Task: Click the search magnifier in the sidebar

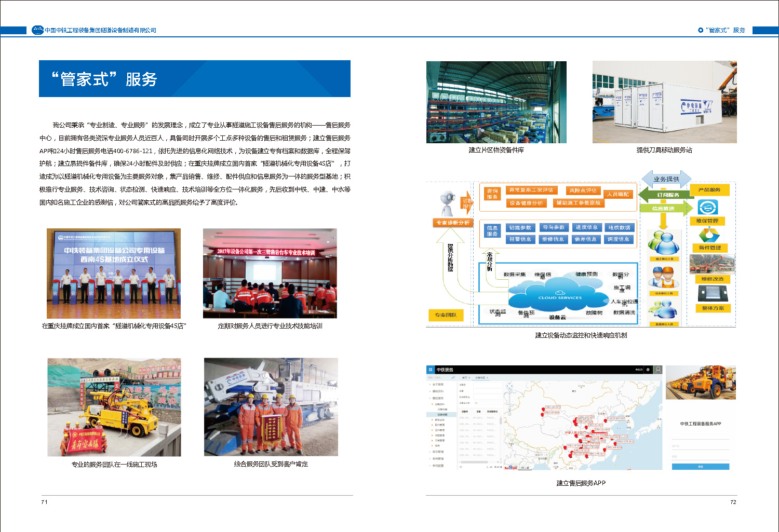Action: click(x=453, y=377)
